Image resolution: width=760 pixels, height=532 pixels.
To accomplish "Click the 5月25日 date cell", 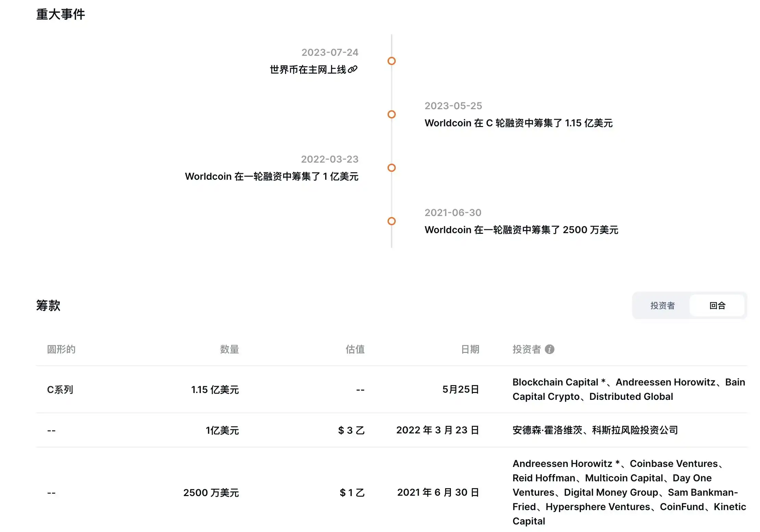I will tap(461, 389).
